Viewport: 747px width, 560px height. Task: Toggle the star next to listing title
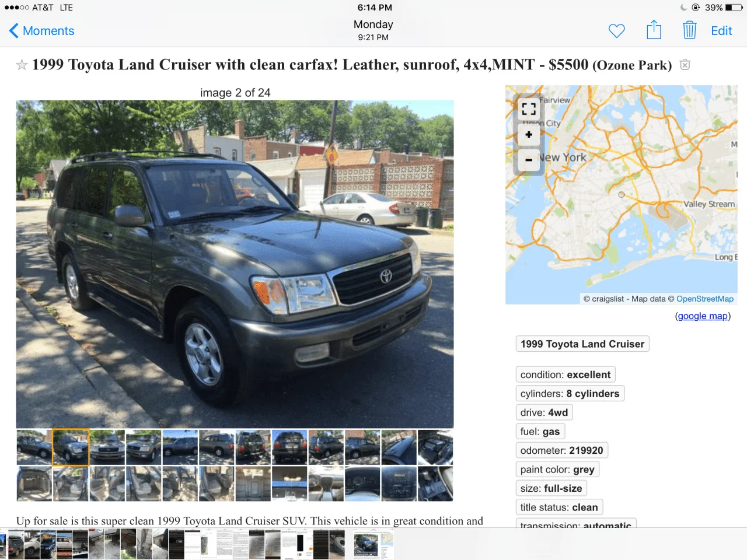(22, 65)
